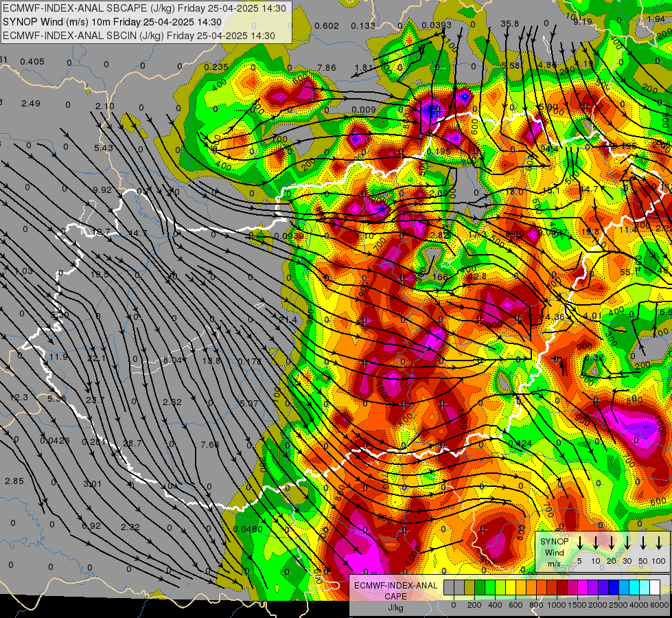Choose the amber swatch right of 600 tick
This screenshot has height=618, width=672.
coord(521,587)
